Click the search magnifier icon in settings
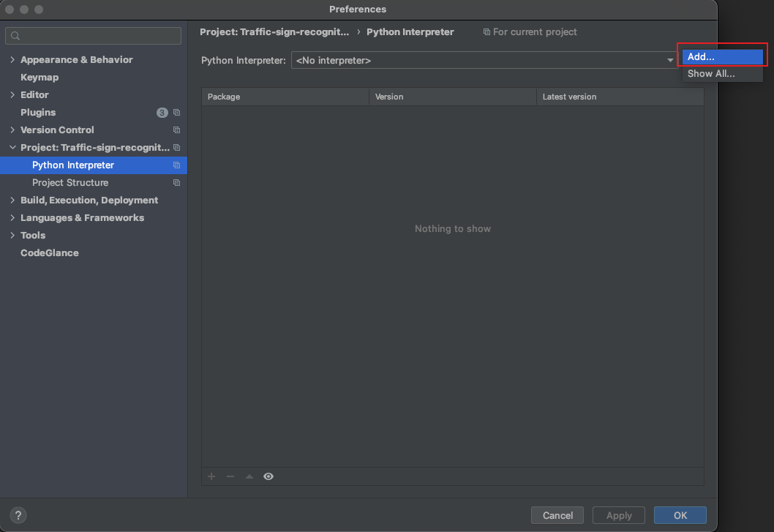This screenshot has height=532, width=774. [x=15, y=36]
